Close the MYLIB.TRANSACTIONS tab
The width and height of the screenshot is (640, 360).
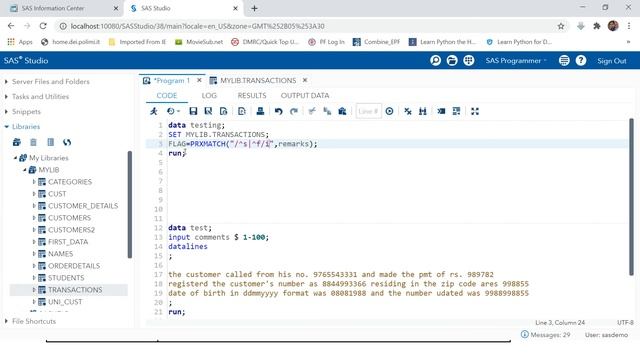[305, 80]
